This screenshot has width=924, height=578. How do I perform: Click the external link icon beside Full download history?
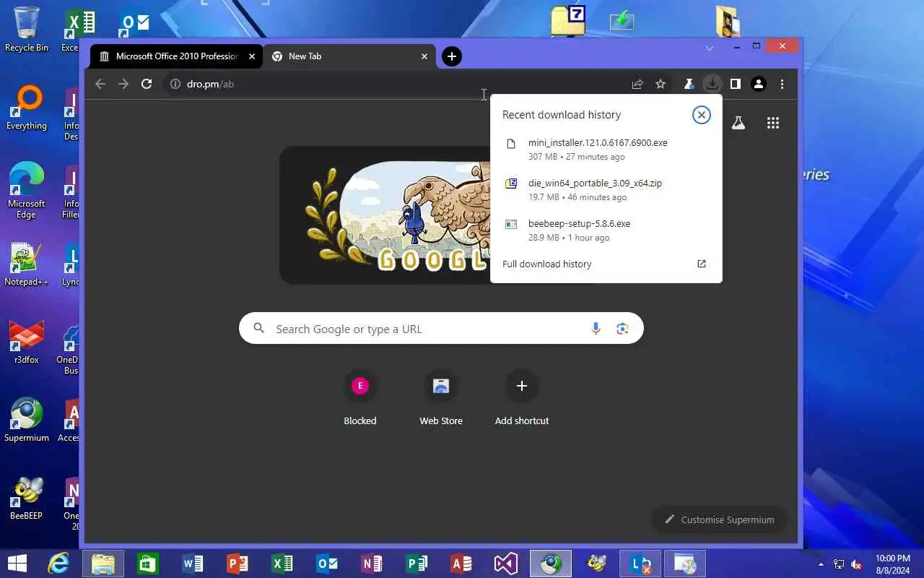tap(701, 264)
